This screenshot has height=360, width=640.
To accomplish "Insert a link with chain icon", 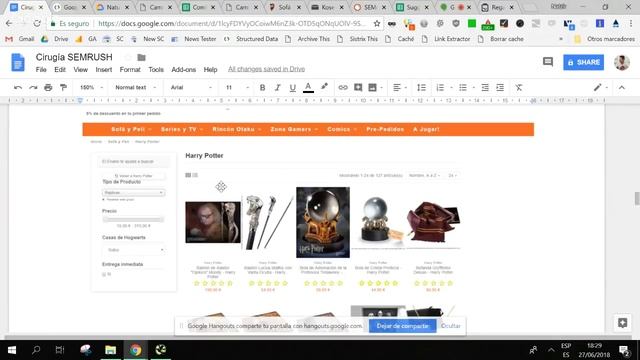I will click(343, 87).
